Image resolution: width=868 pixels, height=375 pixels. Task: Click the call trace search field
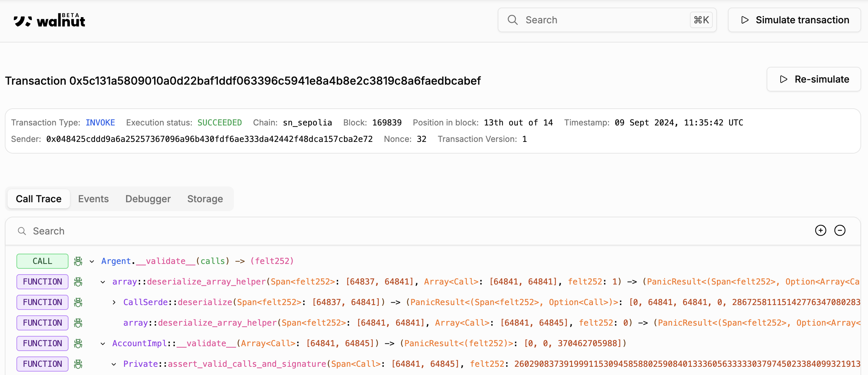tap(103, 231)
